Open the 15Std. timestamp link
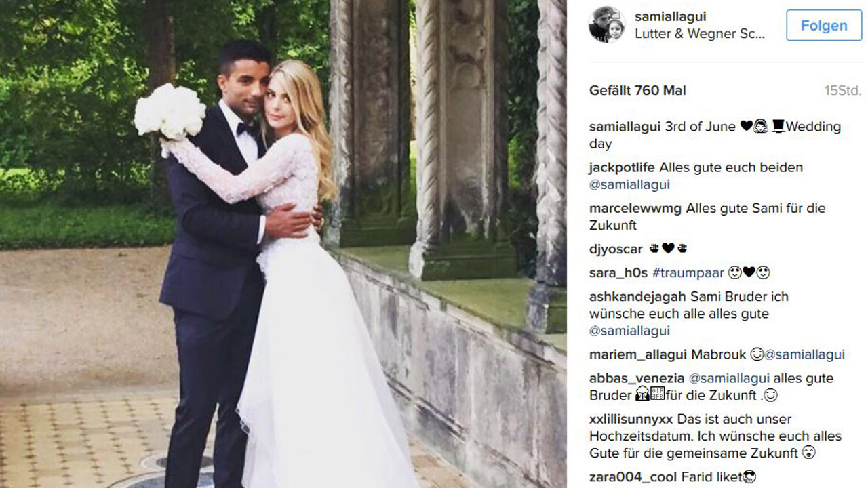This screenshot has width=868, height=488. click(x=842, y=91)
